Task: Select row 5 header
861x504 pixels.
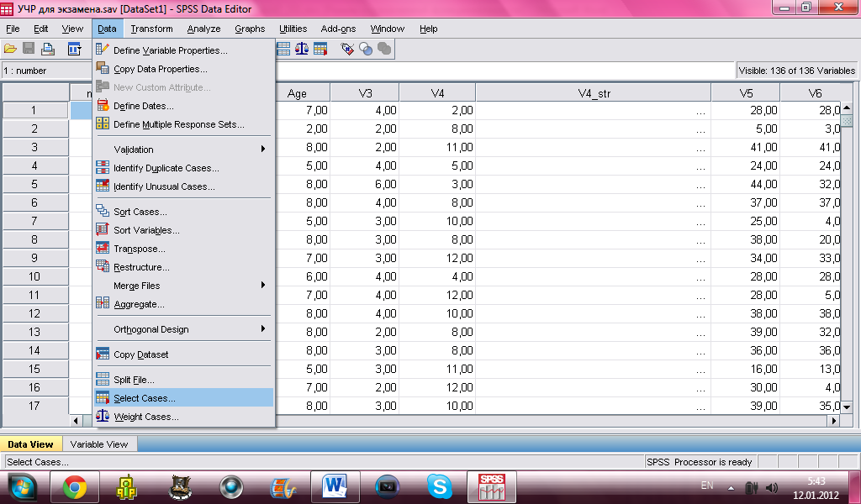Action: pyautogui.click(x=35, y=184)
